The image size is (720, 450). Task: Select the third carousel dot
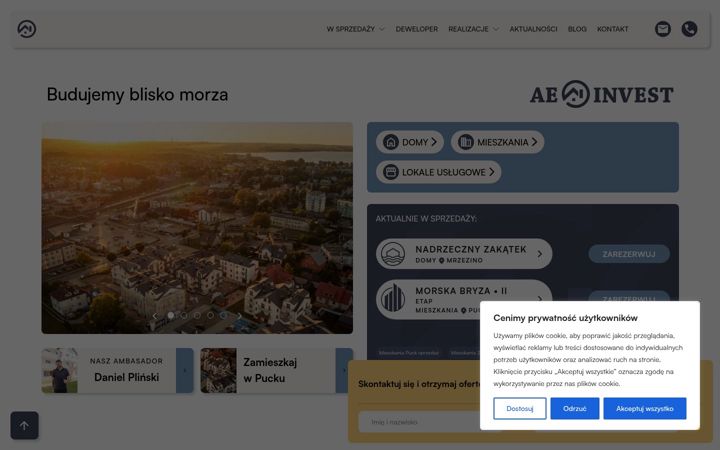point(197,315)
